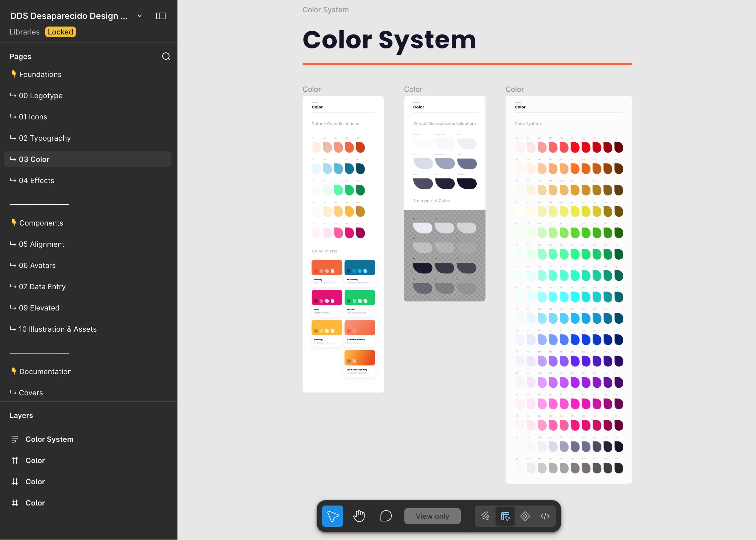Select the Default Monochrome Selections frame

point(445,199)
